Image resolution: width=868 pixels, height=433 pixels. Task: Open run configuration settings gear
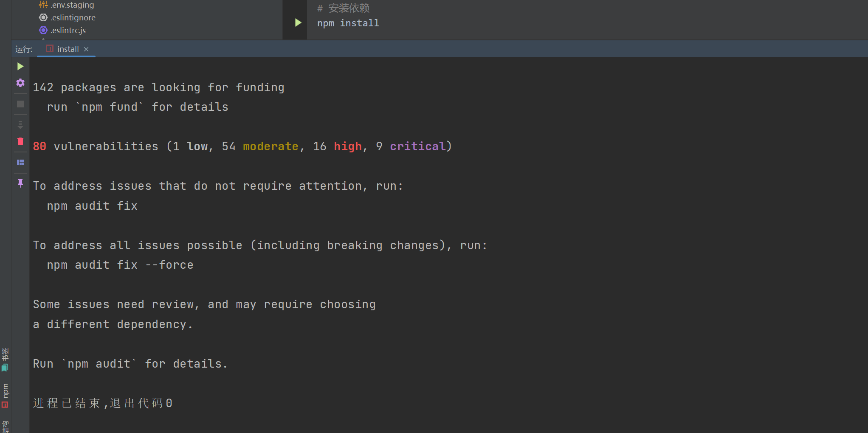point(20,83)
